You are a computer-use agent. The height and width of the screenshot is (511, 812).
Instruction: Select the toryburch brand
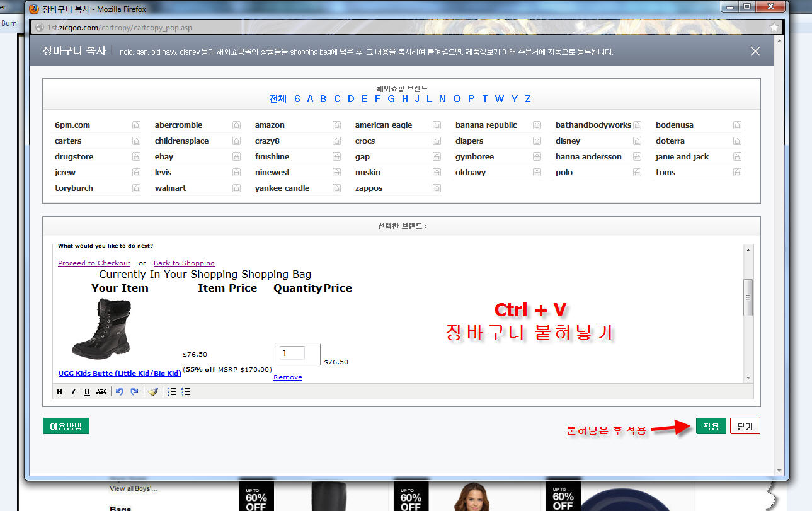pyautogui.click(x=74, y=188)
